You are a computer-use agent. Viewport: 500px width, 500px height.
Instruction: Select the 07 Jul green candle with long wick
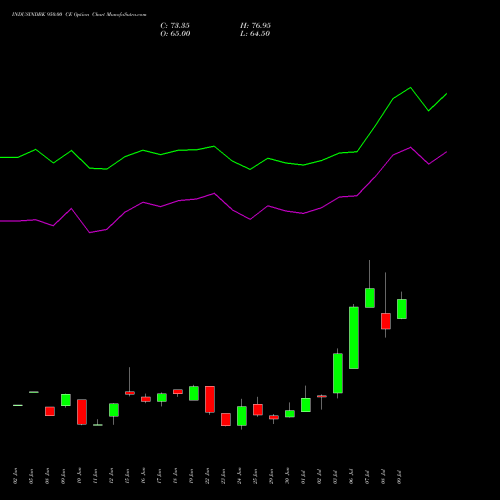pyautogui.click(x=370, y=298)
